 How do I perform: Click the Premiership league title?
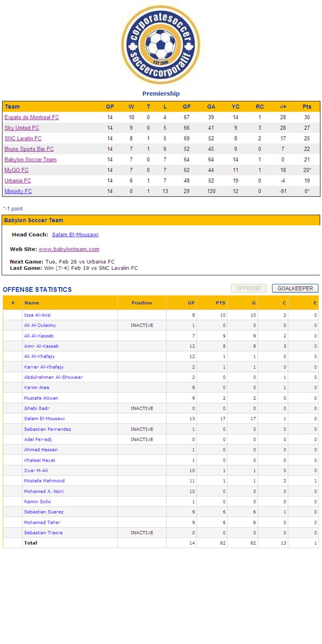tap(161, 94)
